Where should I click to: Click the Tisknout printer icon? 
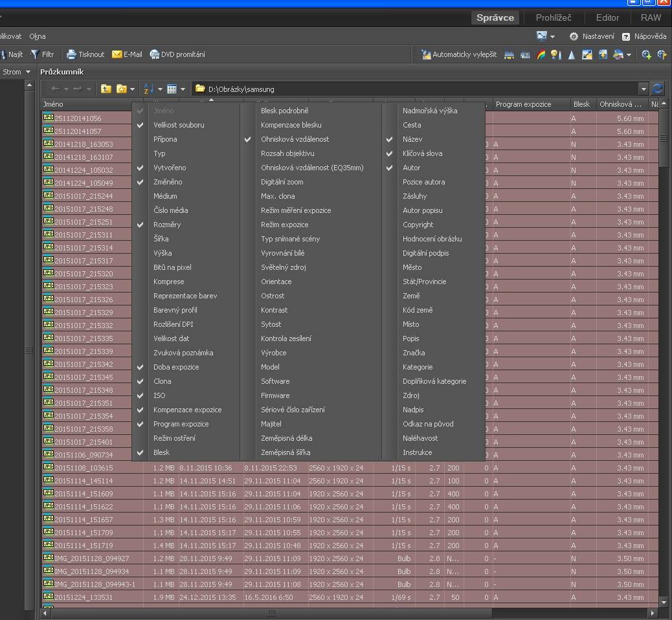tap(72, 54)
